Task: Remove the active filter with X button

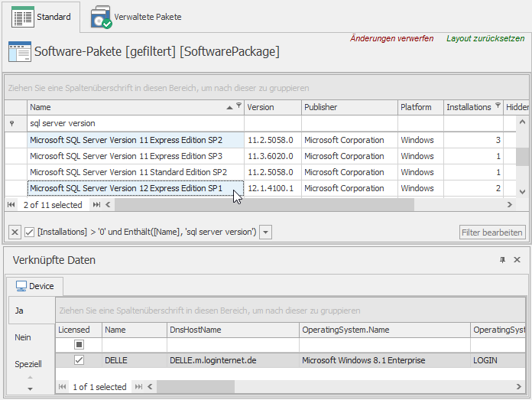Action: point(15,233)
